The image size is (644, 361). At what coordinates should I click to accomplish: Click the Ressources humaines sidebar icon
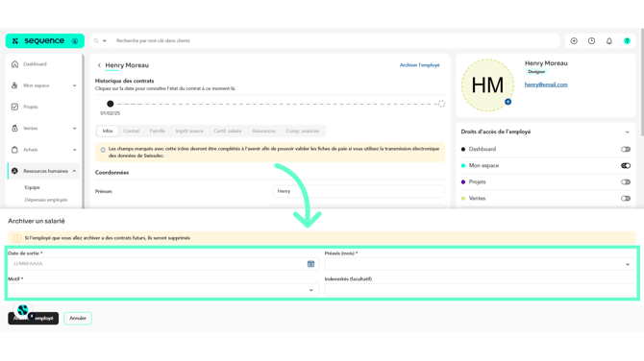click(x=14, y=171)
